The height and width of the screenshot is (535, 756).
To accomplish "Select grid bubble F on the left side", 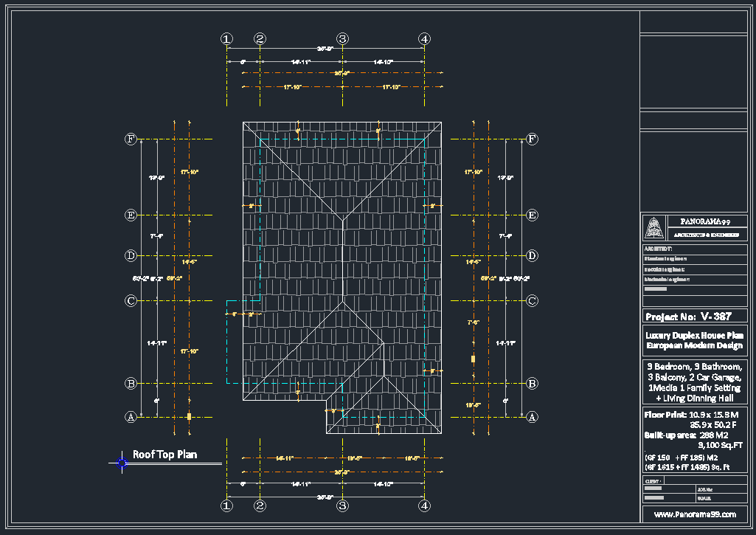I will [131, 139].
